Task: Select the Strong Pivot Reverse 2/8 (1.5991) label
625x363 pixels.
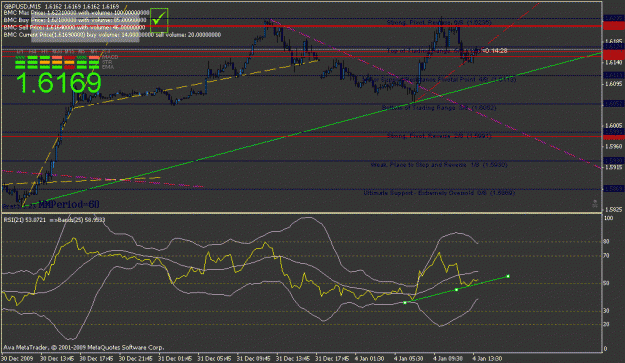Action: pos(439,136)
